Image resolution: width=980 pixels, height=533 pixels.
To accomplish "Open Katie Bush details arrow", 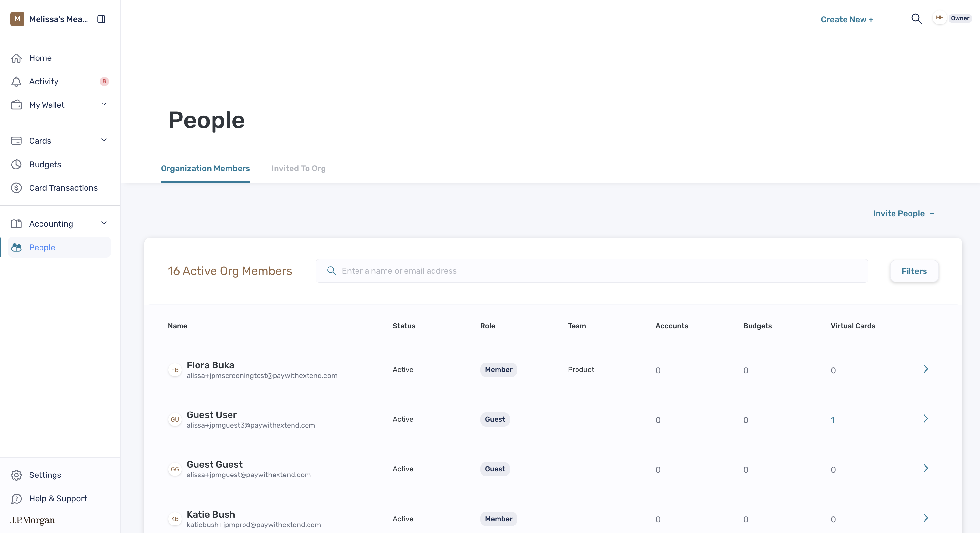I will coord(925,518).
